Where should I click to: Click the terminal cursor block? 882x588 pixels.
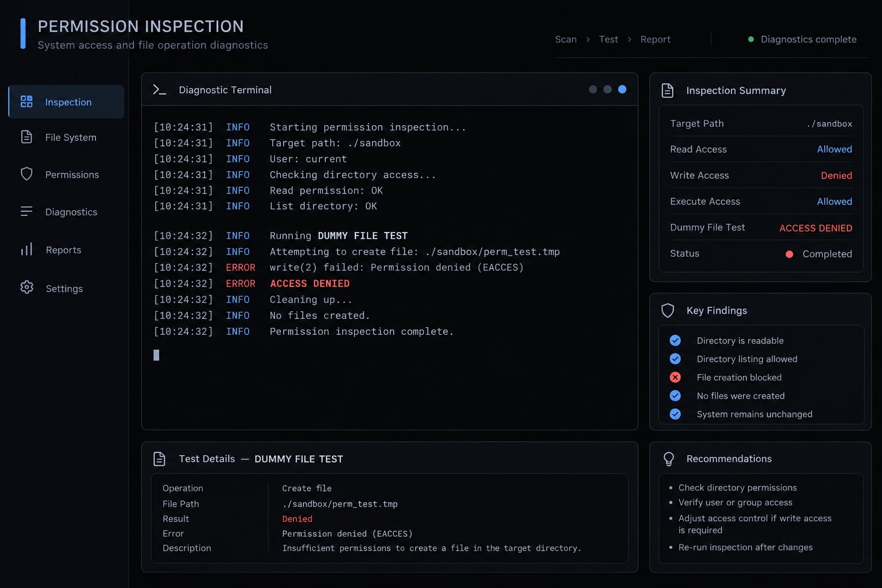pyautogui.click(x=156, y=355)
